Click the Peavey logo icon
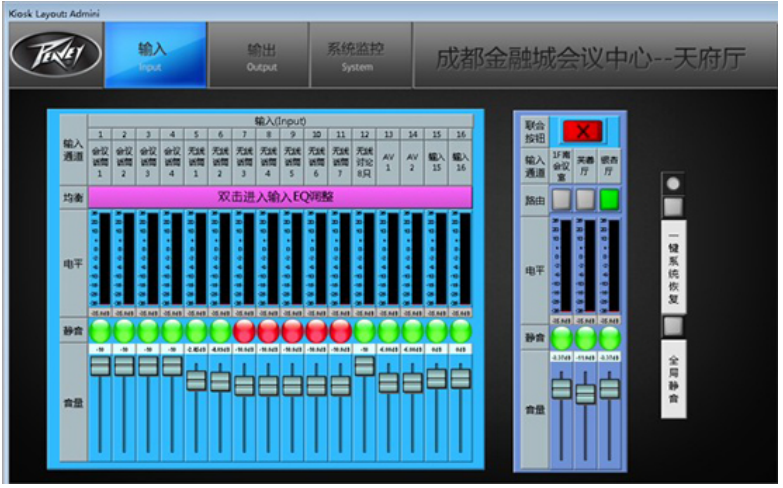783x488 pixels. point(55,53)
